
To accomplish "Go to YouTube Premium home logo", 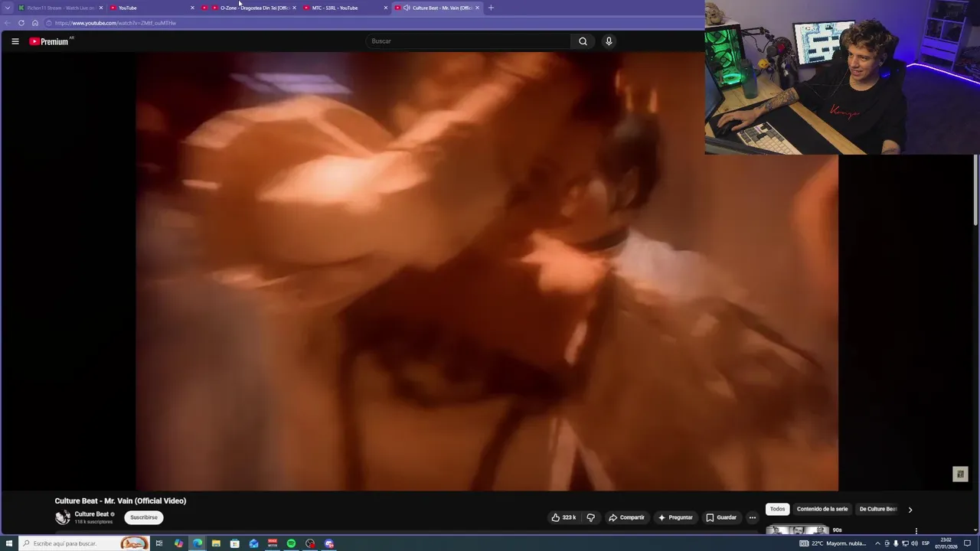I will point(50,41).
